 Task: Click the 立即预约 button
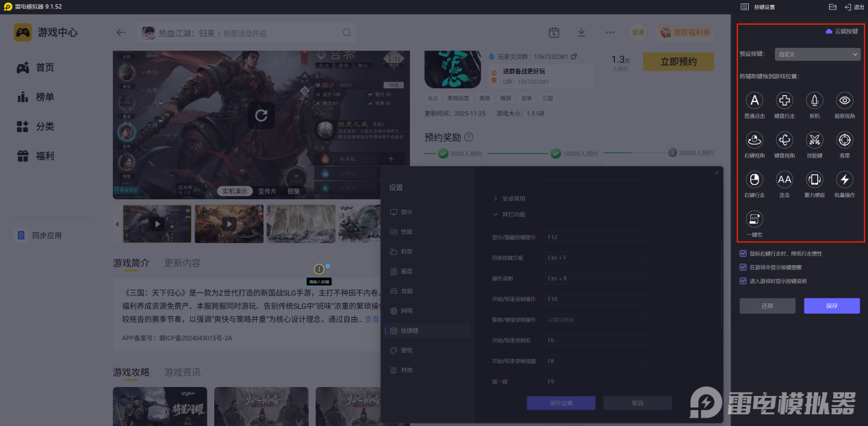[x=678, y=62]
